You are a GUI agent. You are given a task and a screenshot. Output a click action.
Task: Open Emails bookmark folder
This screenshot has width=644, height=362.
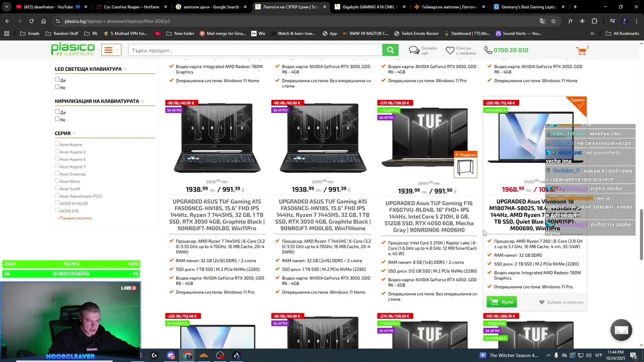[30, 33]
